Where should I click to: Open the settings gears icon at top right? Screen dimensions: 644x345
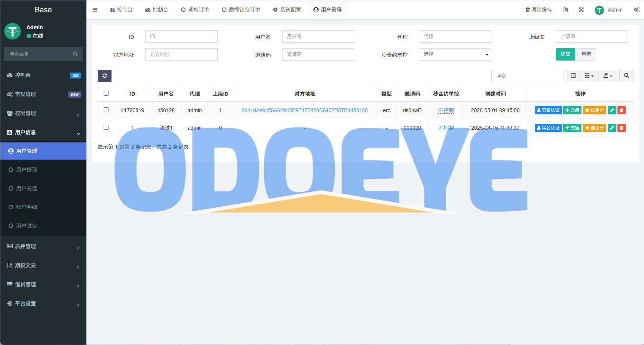pyautogui.click(x=637, y=10)
